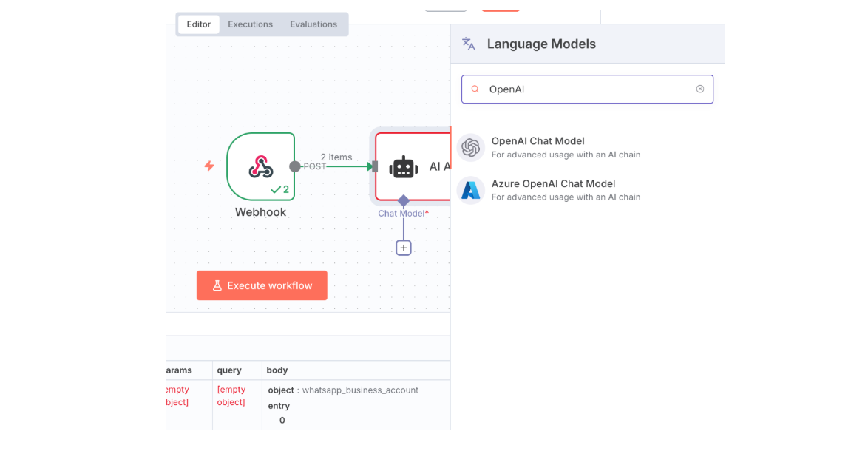868x451 pixels.
Task: Add a Chat Model sub-node with plus
Action: tap(404, 248)
